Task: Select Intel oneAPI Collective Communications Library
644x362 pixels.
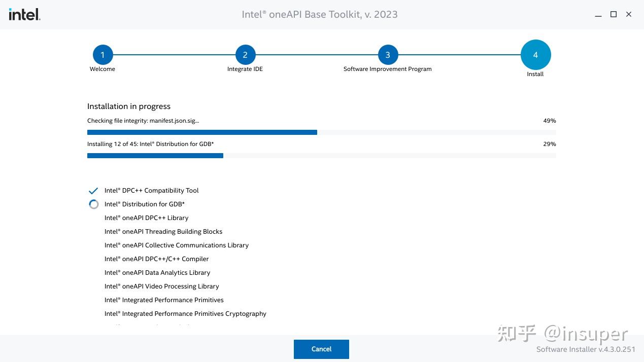Action: (177, 245)
